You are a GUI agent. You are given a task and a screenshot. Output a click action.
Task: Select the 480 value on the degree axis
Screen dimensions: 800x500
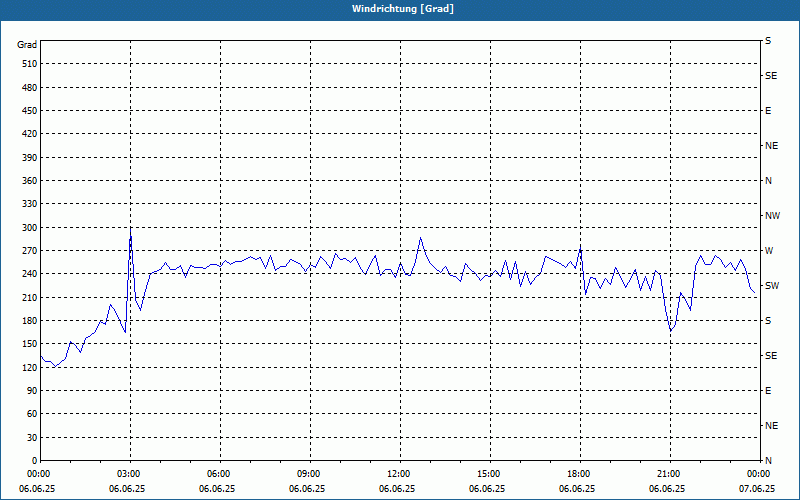(29, 87)
